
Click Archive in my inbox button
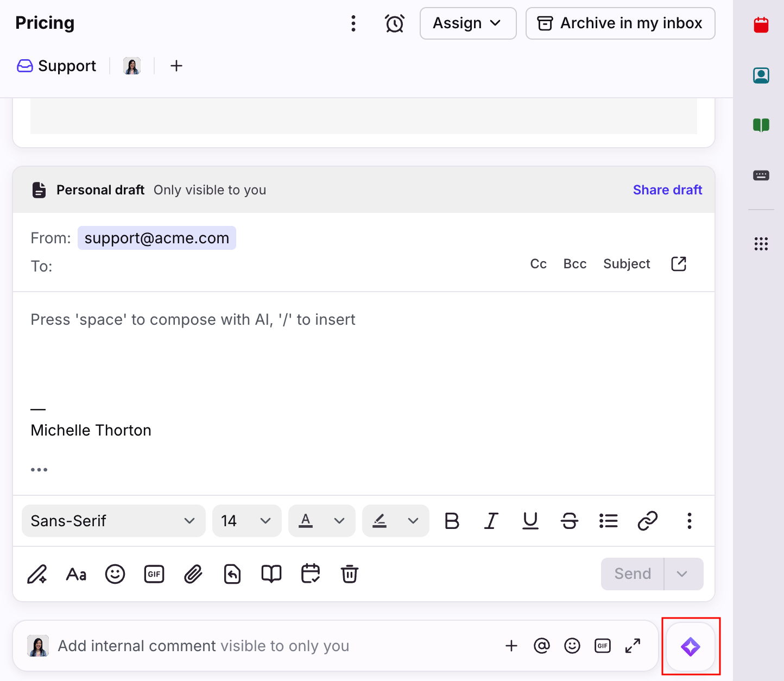[x=620, y=23]
